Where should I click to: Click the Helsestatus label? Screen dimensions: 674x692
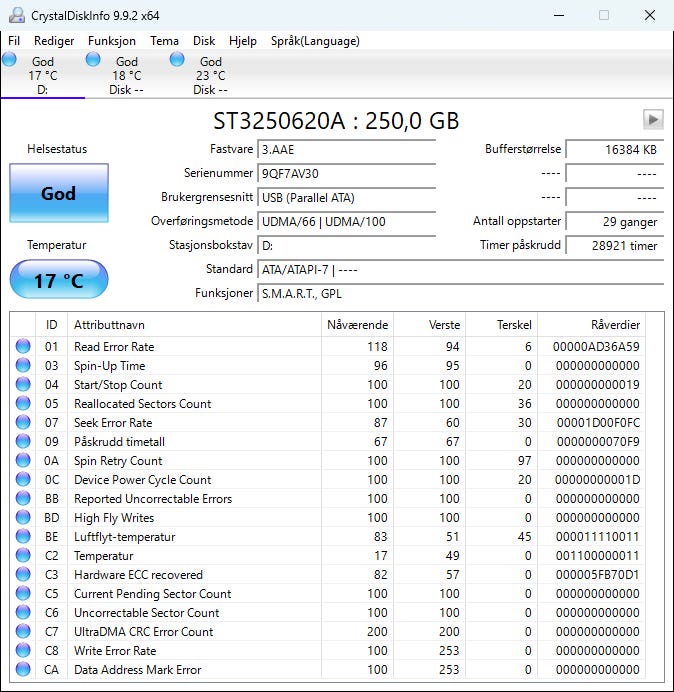click(57, 149)
